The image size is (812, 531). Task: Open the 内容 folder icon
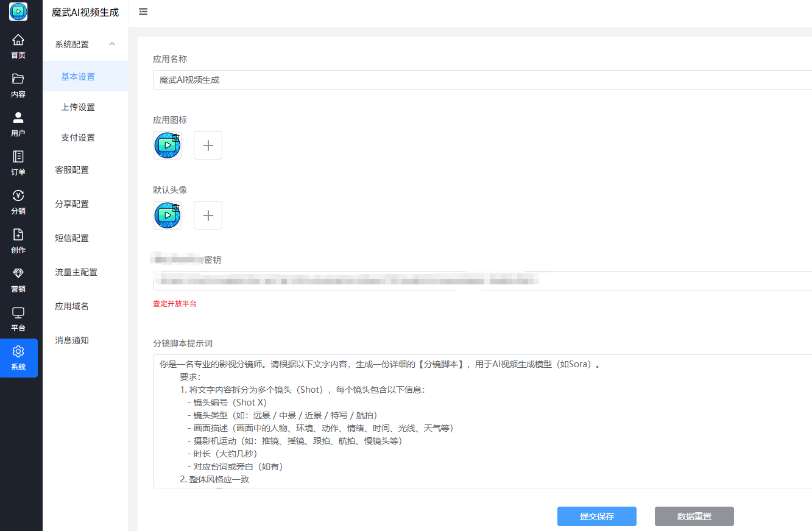tap(18, 79)
